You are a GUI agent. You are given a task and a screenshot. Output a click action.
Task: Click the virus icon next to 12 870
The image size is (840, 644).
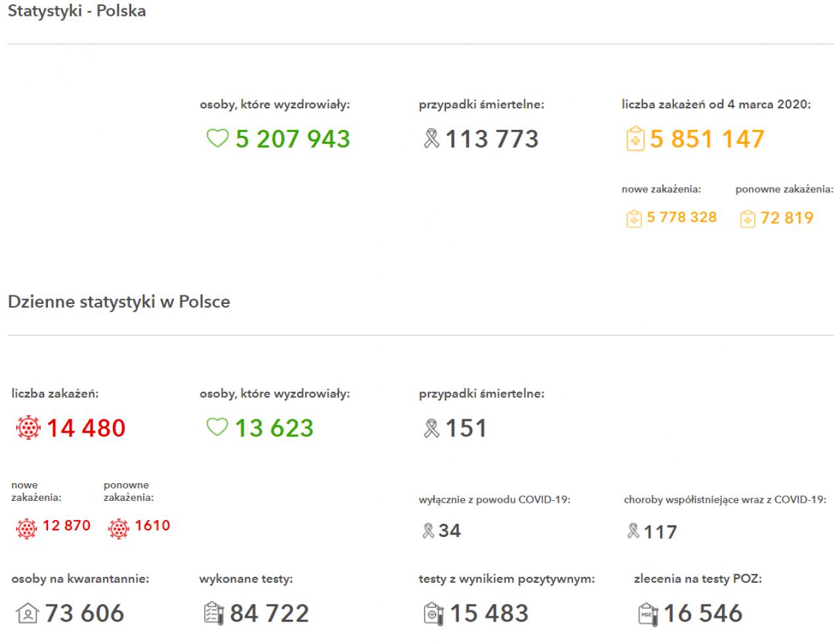27,528
